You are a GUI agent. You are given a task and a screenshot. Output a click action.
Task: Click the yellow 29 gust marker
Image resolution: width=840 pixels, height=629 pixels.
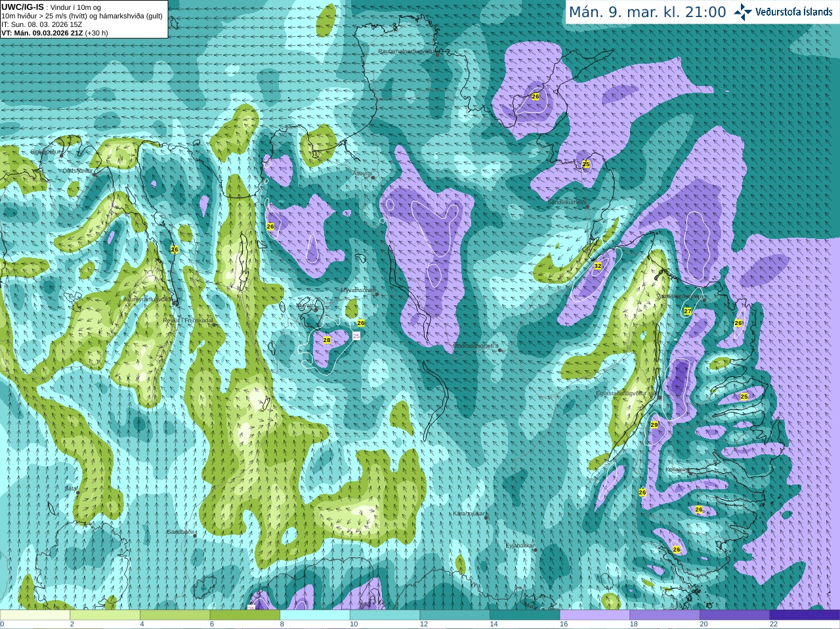point(654,425)
